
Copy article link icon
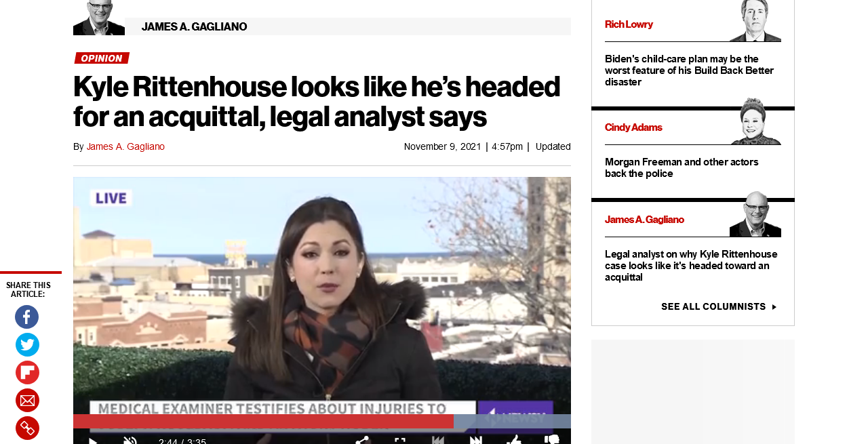click(27, 428)
